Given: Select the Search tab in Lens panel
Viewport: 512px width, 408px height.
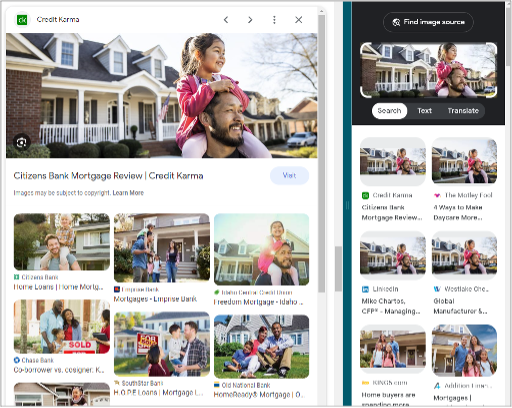Looking at the screenshot, I should [x=389, y=111].
